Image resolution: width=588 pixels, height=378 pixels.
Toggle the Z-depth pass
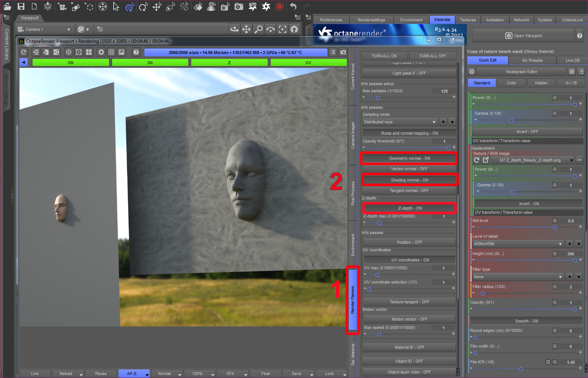tap(409, 208)
